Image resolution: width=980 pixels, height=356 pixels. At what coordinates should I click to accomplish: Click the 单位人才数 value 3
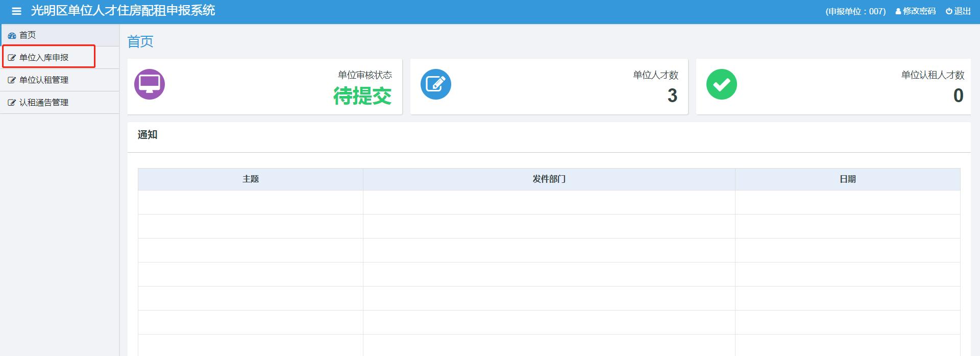[673, 96]
